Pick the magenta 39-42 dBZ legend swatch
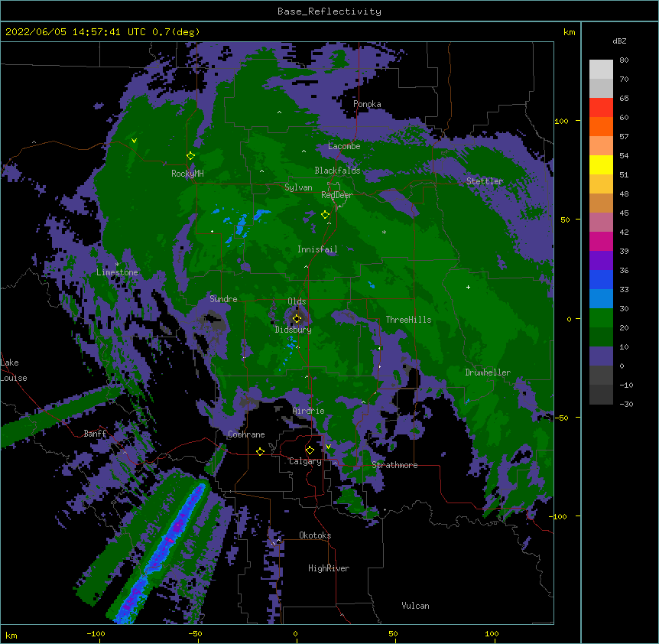 click(x=601, y=241)
